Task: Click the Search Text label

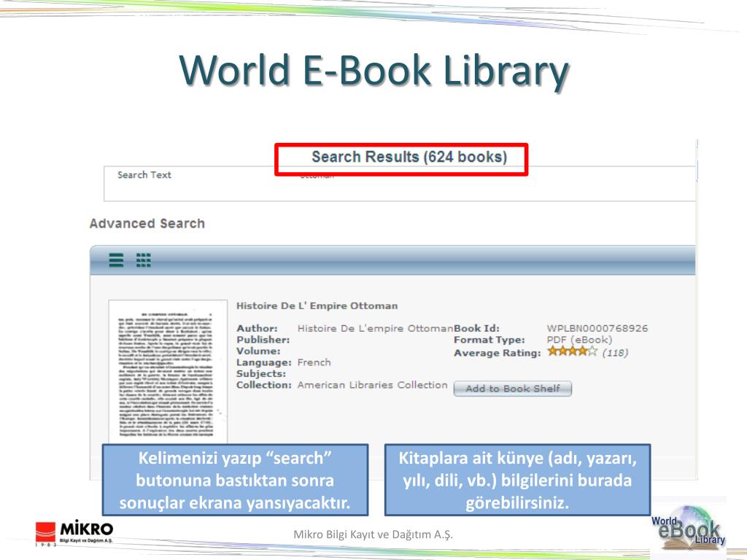Action: tap(144, 175)
